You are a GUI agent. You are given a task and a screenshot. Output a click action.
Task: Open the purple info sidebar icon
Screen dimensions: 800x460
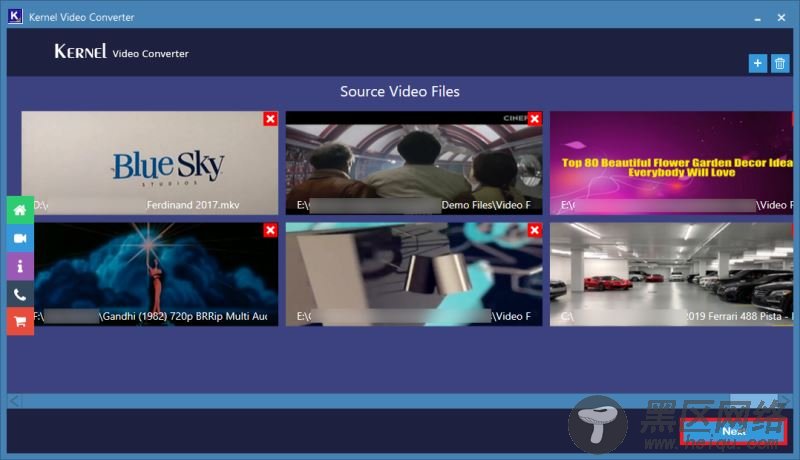point(20,266)
